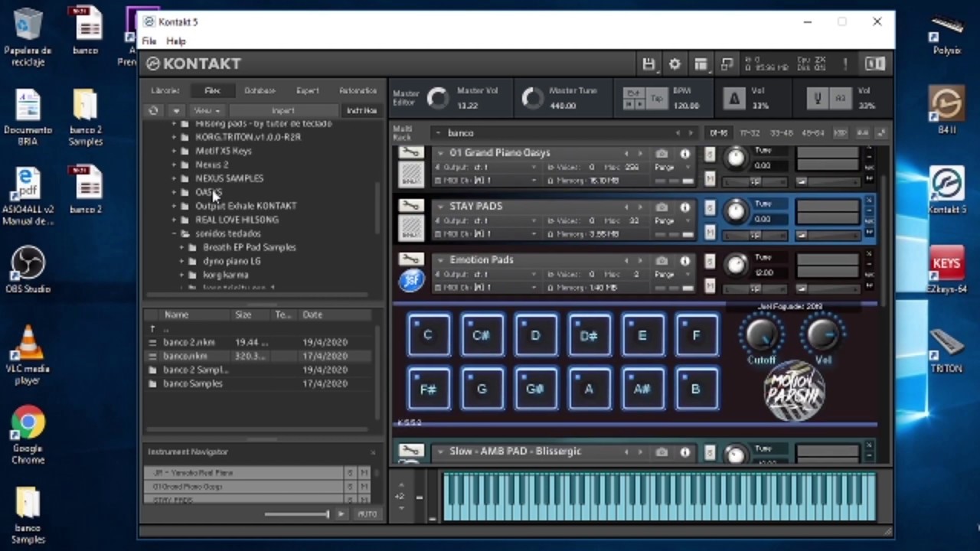Expand the OASYS folder
980x551 pixels.
[175, 192]
